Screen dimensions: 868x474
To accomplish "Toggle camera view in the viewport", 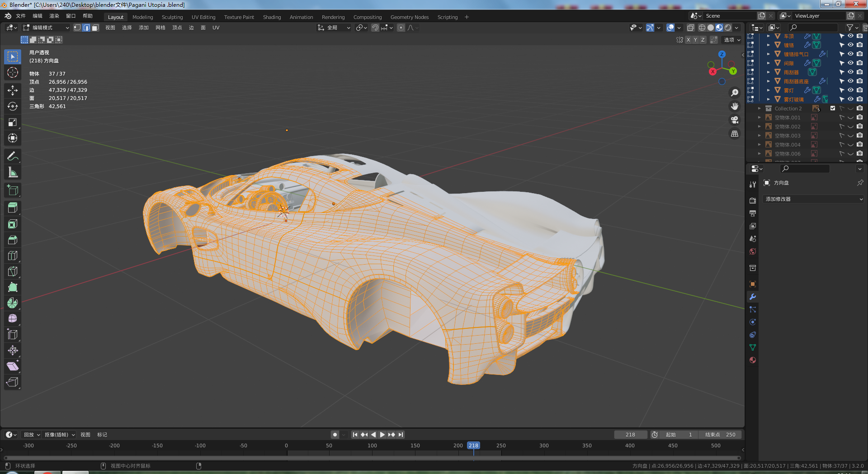I will [735, 120].
